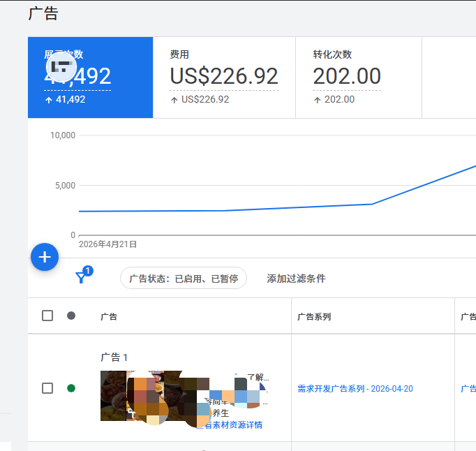Click the 广告状态：已启用、已暂停 filter chip
Image resolution: width=476 pixels, height=451 pixels.
point(184,278)
